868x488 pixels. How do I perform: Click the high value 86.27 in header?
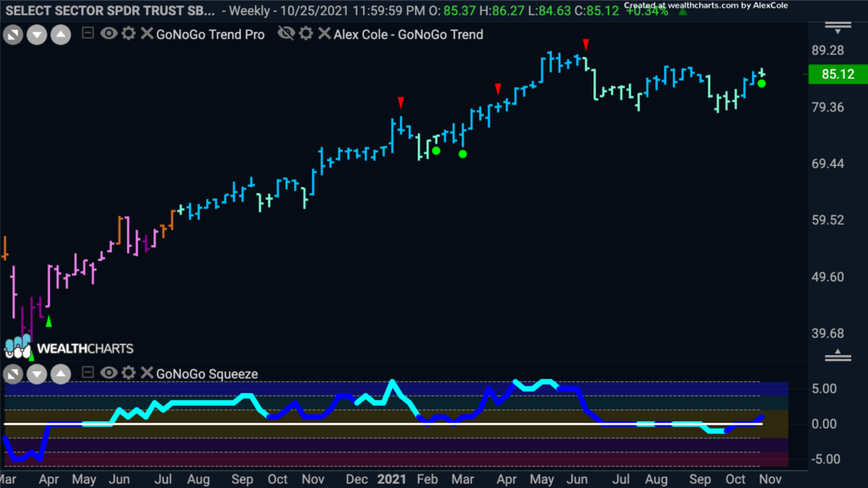click(x=508, y=10)
